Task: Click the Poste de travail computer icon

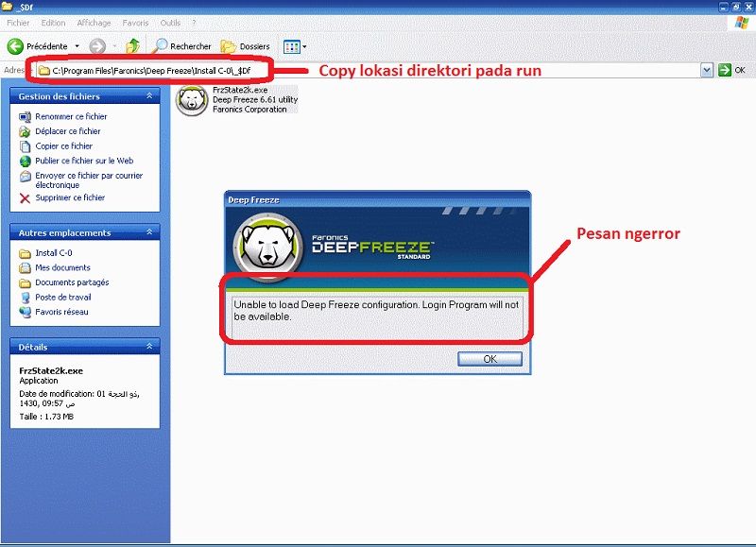Action: (x=26, y=298)
